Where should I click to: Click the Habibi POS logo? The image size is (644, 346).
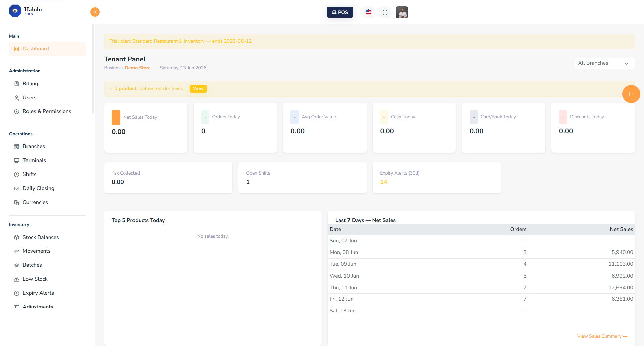coord(25,11)
